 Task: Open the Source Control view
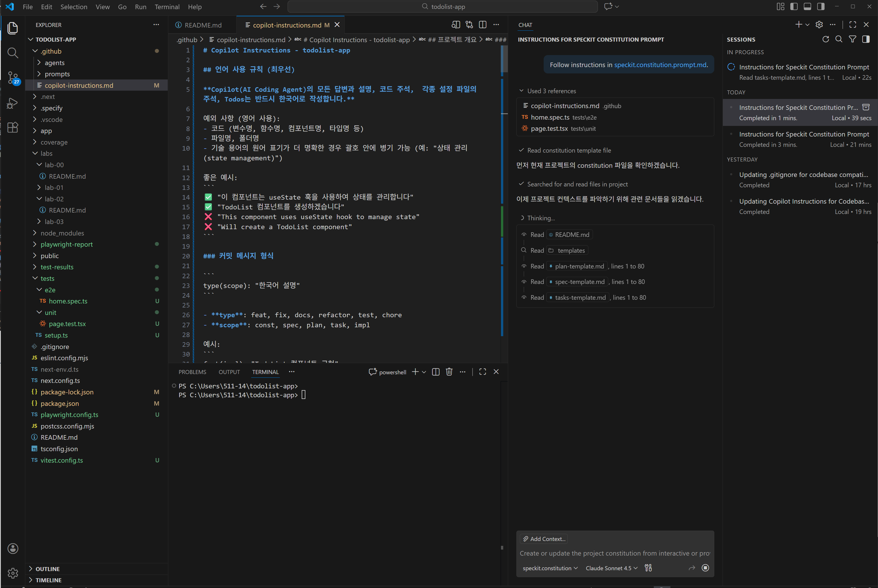point(13,78)
